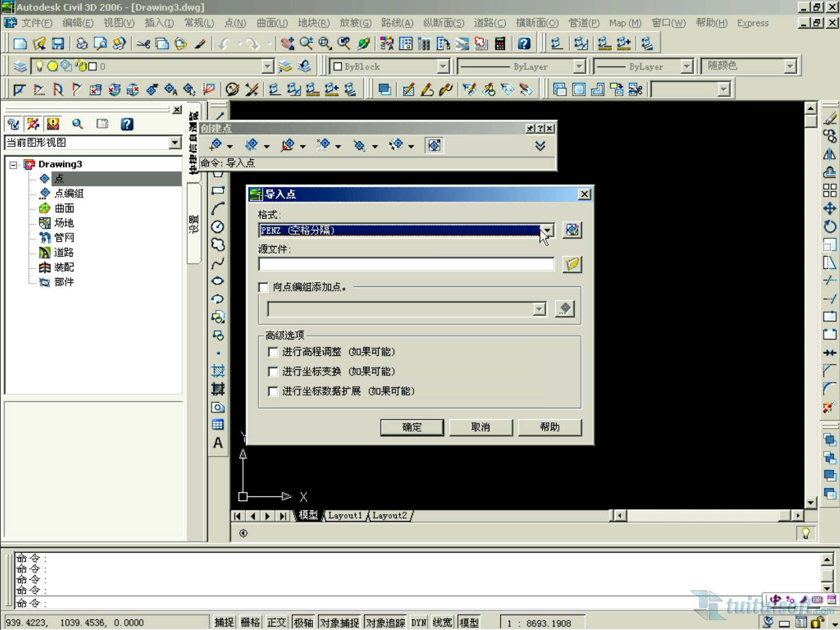The image size is (840, 630).
Task: Open the ByBlock color control dropdown
Action: (443, 66)
